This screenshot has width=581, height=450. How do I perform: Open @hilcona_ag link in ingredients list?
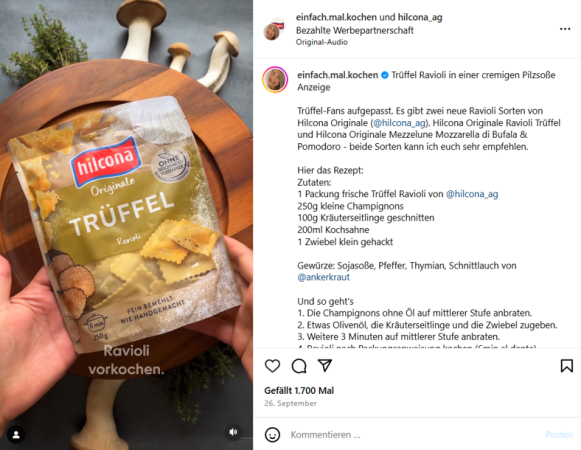tap(472, 194)
